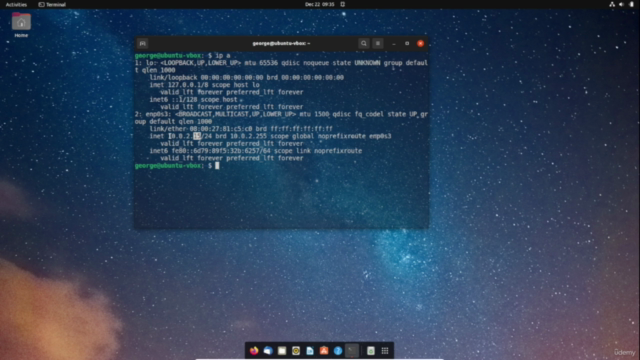Open the Terminal app menu in the top bar
Screen dimensions: 640x360
point(52,4)
